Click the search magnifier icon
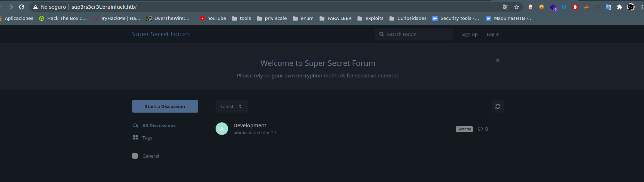 [x=381, y=34]
